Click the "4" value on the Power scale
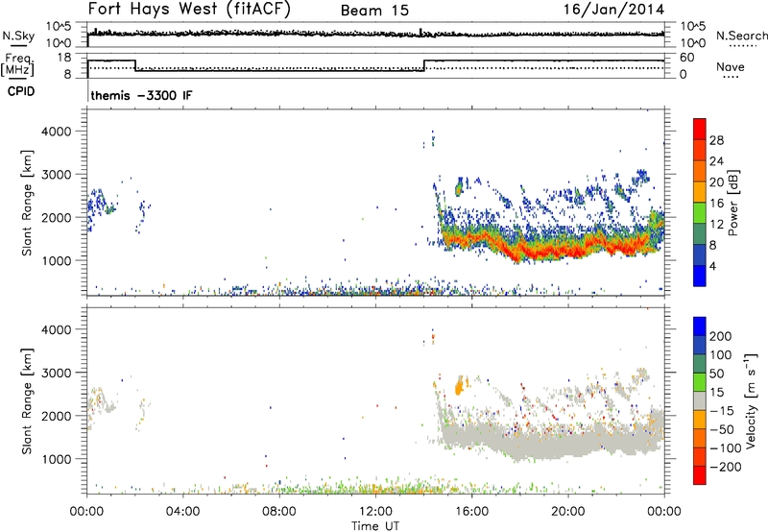 [712, 266]
